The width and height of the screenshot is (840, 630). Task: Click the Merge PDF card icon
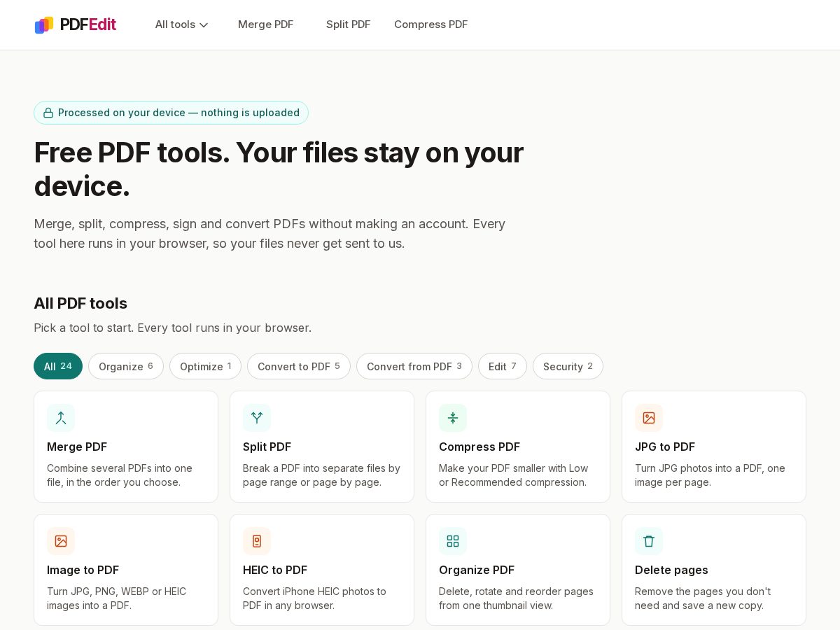61,418
